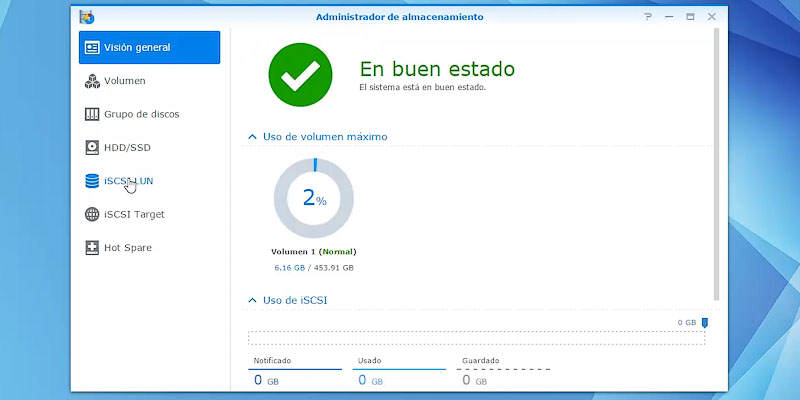Screen dimensions: 800x400
Task: Collapse the Uso de iSCSI chevron
Action: point(252,301)
